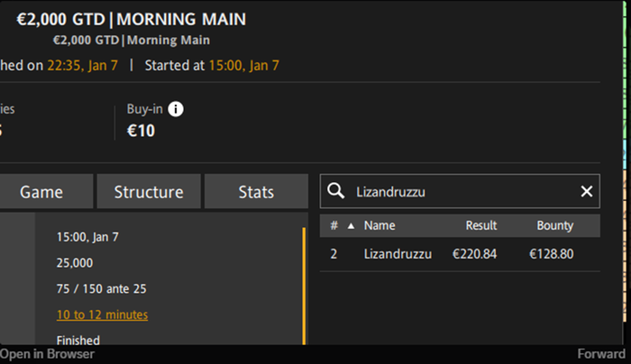Click the €128.80 bounty value
The height and width of the screenshot is (364, 631).
(552, 254)
